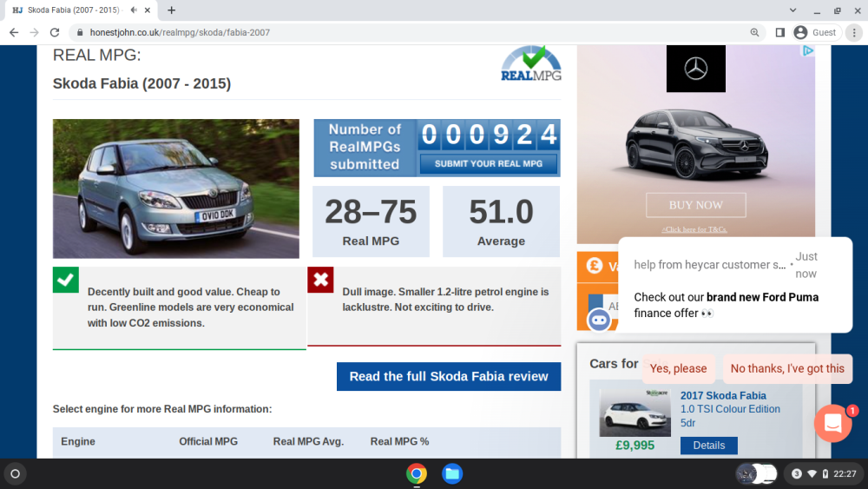Click the Real MPG Avg. column header
This screenshot has width=868, height=489.
pos(308,441)
